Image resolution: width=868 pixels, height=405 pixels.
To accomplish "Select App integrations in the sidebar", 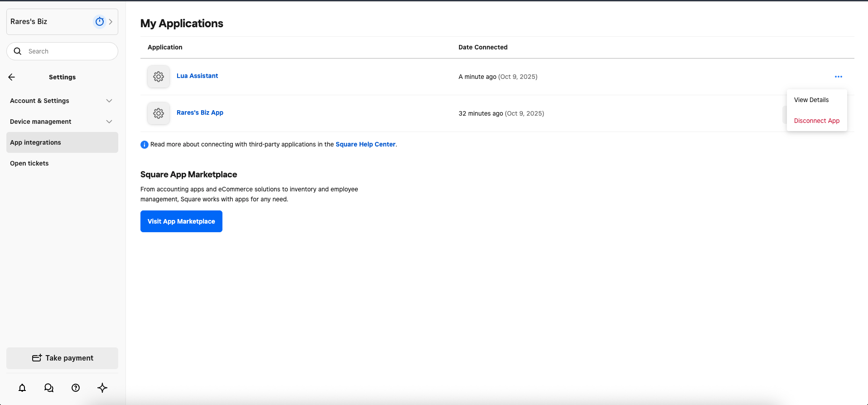I will 62,142.
